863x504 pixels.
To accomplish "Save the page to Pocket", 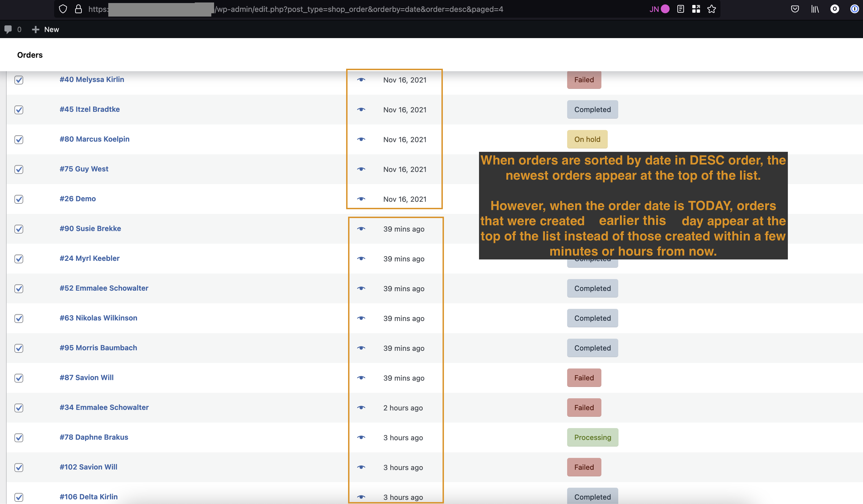I will point(795,9).
